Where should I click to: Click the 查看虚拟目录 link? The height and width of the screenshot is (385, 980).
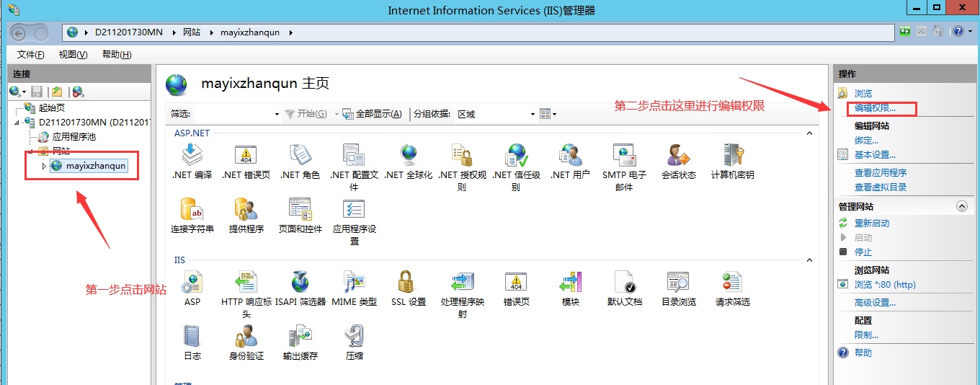coord(881,187)
